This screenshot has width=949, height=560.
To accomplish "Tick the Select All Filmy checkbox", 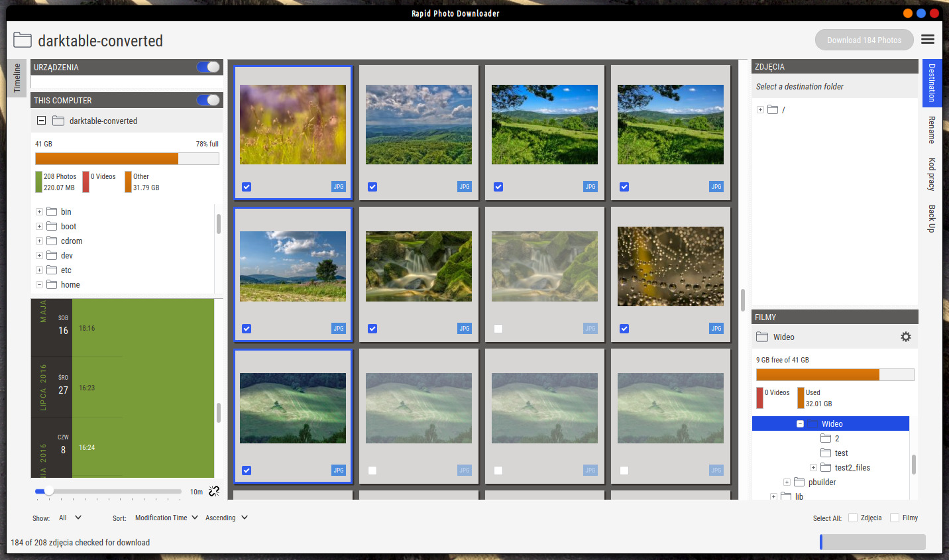I will [895, 518].
